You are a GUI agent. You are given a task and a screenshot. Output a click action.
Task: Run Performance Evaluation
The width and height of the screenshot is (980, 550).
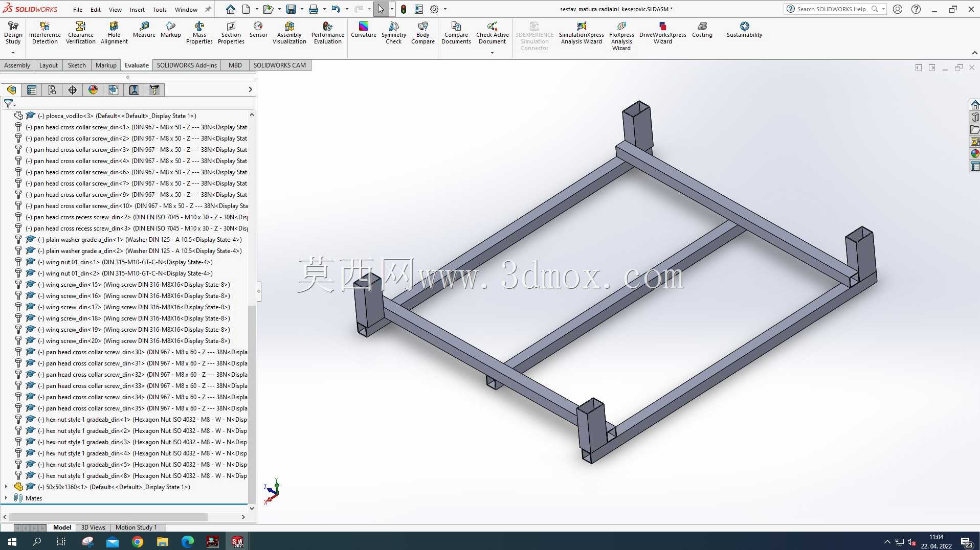[x=328, y=33]
